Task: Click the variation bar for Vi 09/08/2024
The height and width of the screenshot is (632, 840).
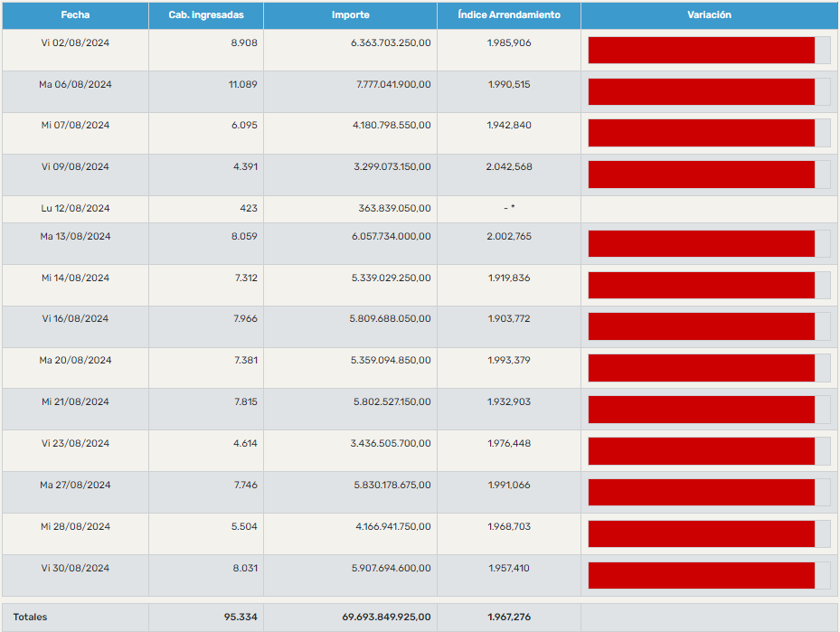Action: [x=702, y=175]
